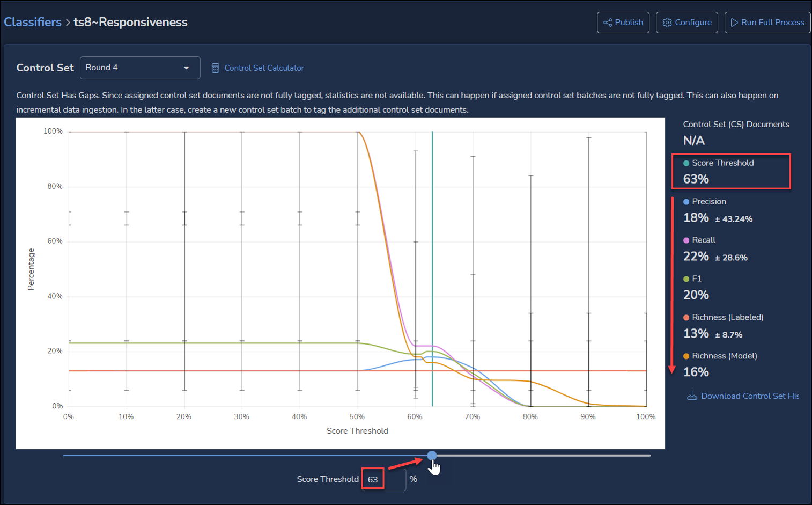The image size is (812, 505).
Task: Click the caret arrow in Round 4 selector
Action: 186,68
